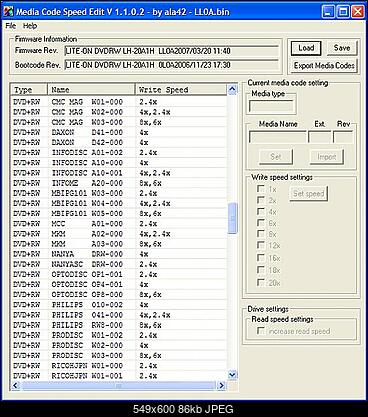Click the Rev input field
This screenshot has width=368, height=417.
pyautogui.click(x=343, y=137)
